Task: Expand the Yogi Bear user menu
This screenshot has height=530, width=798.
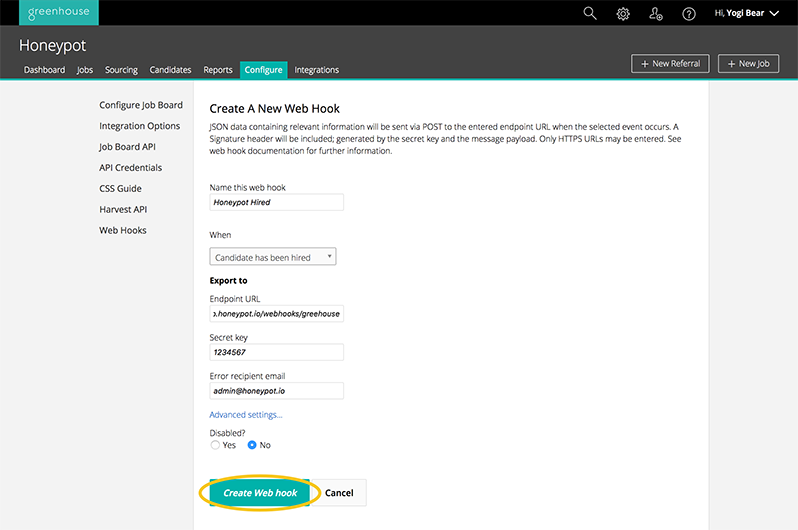Action: click(x=746, y=13)
